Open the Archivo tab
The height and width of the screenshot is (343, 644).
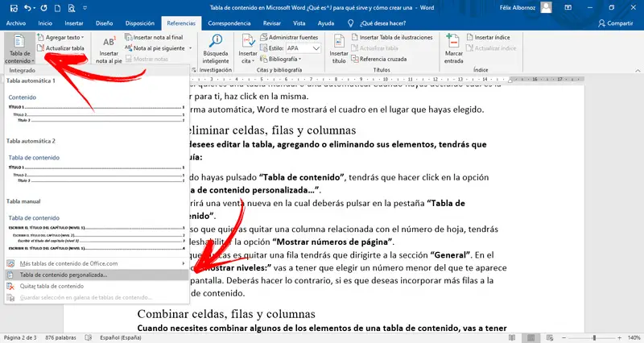[x=16, y=23]
